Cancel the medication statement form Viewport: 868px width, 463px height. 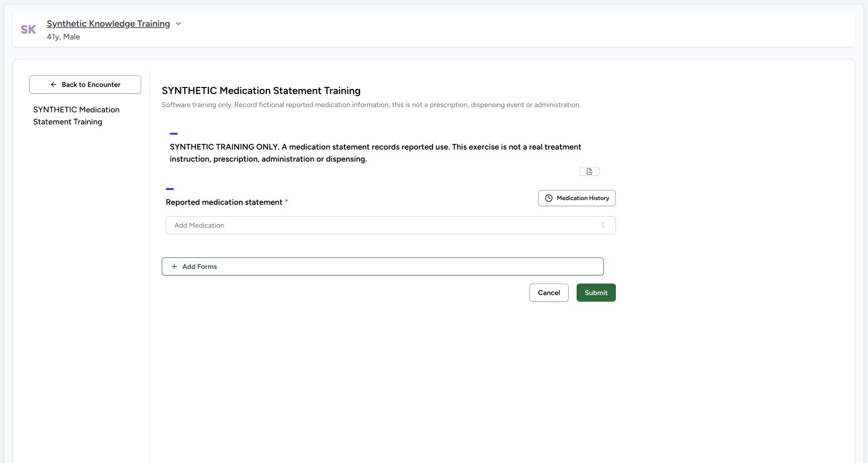[x=549, y=293]
